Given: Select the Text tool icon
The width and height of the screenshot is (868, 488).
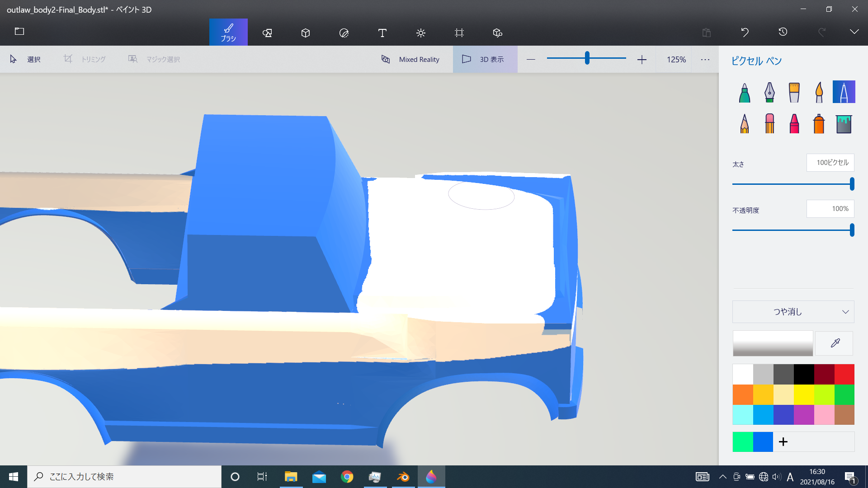Looking at the screenshot, I should [x=382, y=33].
